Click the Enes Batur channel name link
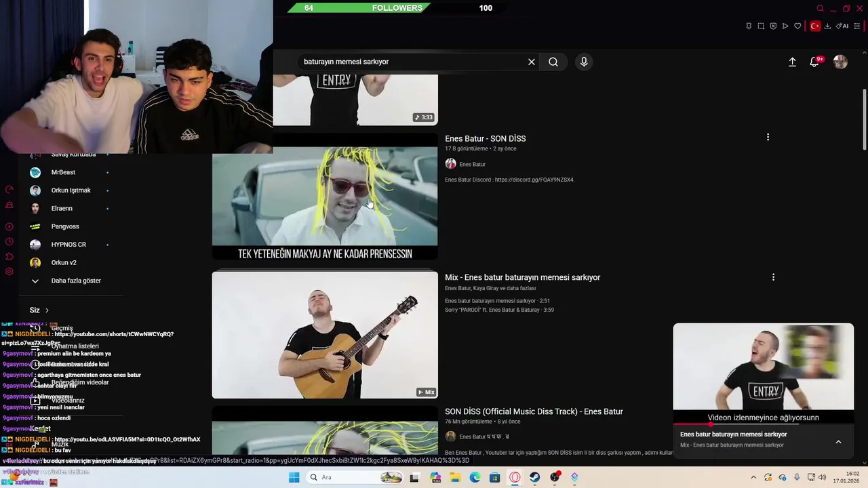Image resolution: width=868 pixels, height=488 pixels. click(472, 164)
